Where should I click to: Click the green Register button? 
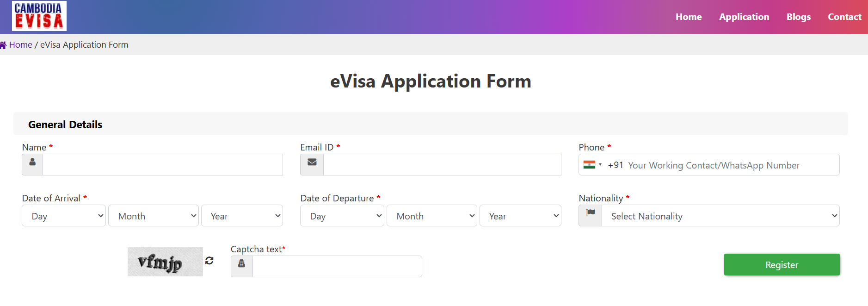[x=782, y=265]
